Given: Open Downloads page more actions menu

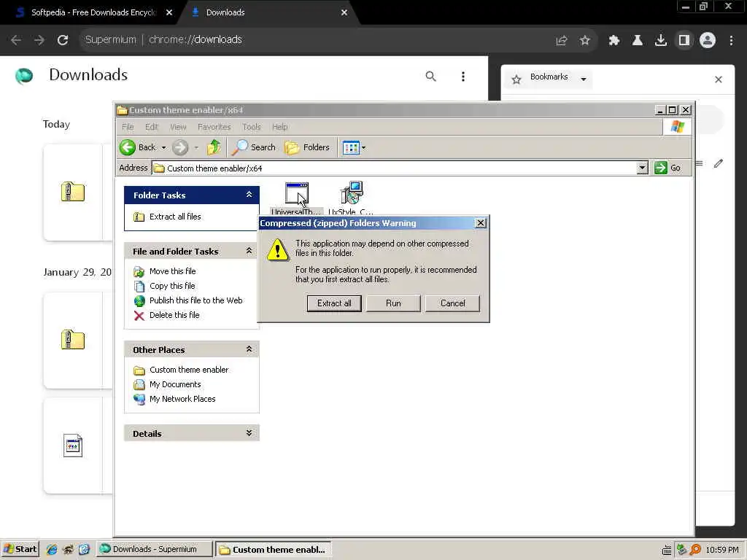Looking at the screenshot, I should [x=463, y=76].
